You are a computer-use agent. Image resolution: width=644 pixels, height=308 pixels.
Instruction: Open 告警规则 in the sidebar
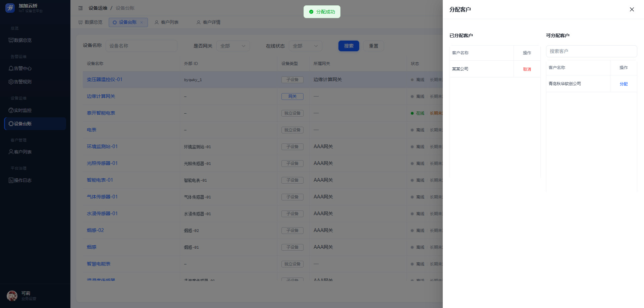pos(35,82)
